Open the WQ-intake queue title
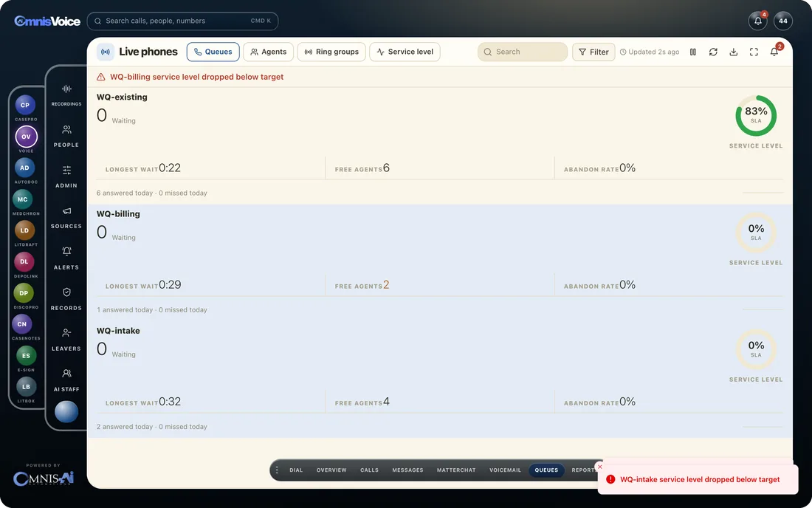This screenshot has width=812, height=508. [118, 331]
